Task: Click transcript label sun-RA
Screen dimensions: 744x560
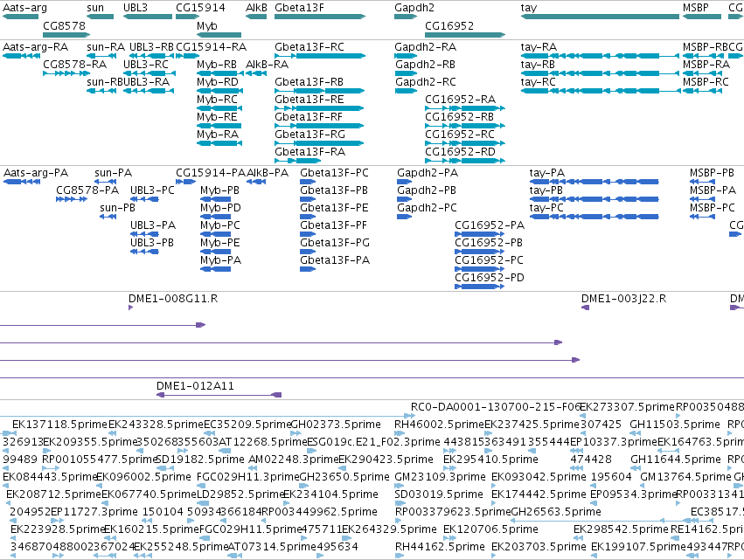Action: tap(105, 47)
